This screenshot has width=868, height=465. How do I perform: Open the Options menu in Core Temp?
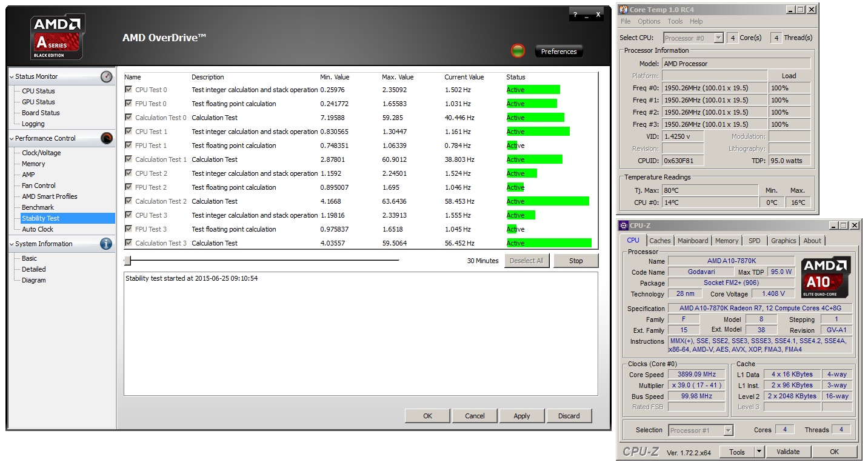click(649, 21)
